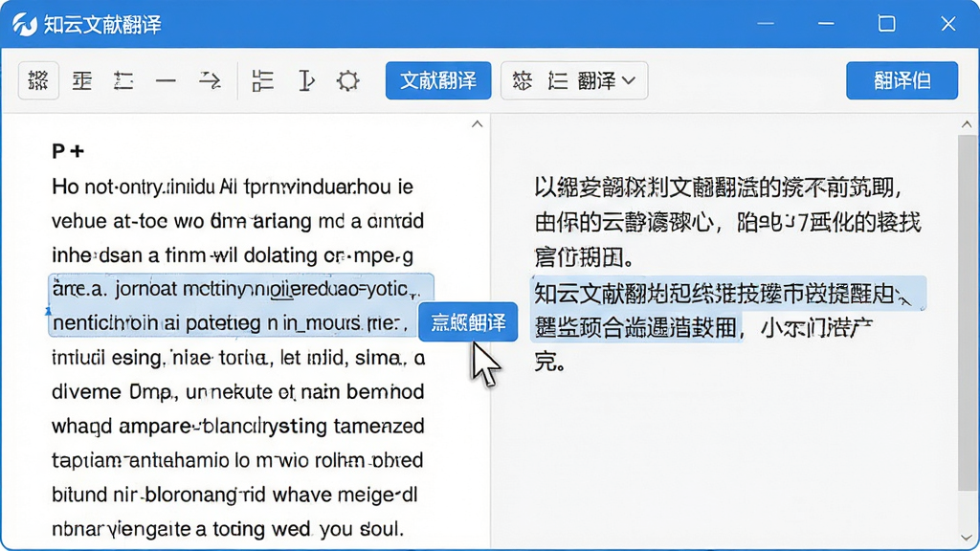Click the blue button at the toolbar's right end

(x=902, y=80)
